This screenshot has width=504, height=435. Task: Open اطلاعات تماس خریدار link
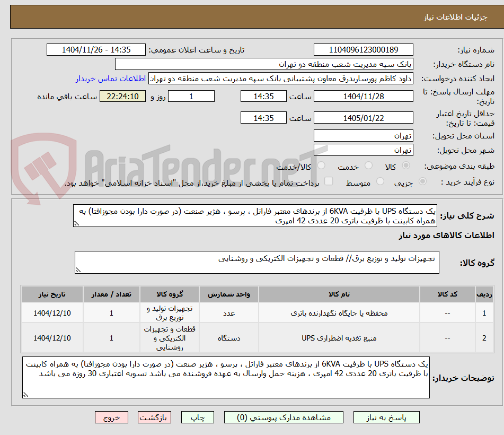[x=111, y=79]
